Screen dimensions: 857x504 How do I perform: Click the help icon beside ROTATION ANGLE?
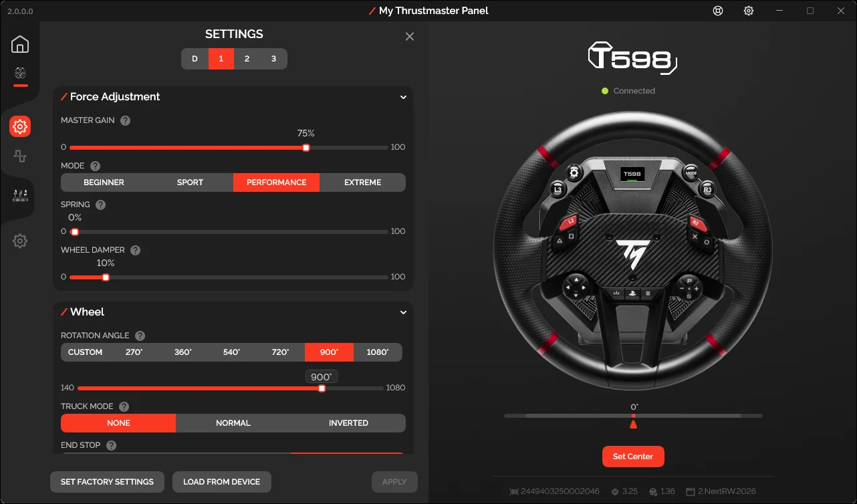click(140, 336)
